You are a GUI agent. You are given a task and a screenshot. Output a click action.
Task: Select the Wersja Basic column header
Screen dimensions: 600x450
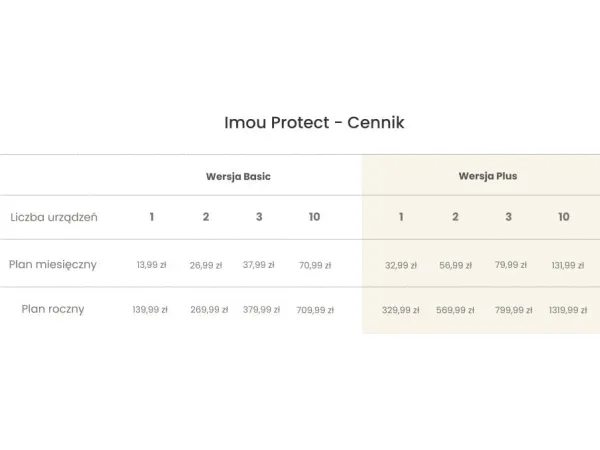pos(238,176)
